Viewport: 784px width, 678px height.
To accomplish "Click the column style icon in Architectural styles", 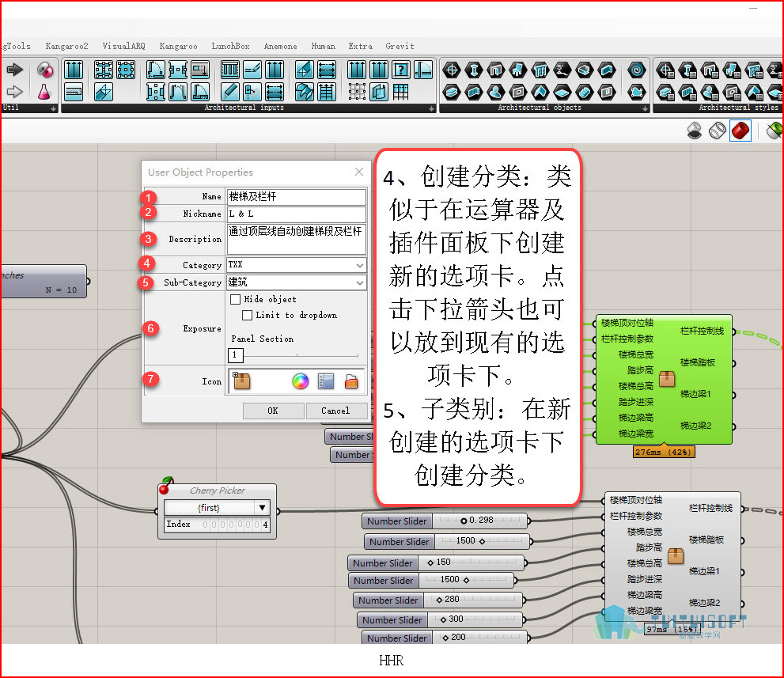I will click(688, 70).
